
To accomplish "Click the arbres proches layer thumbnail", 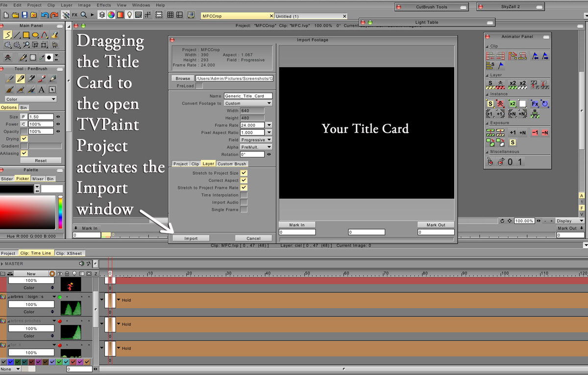I will (71, 332).
